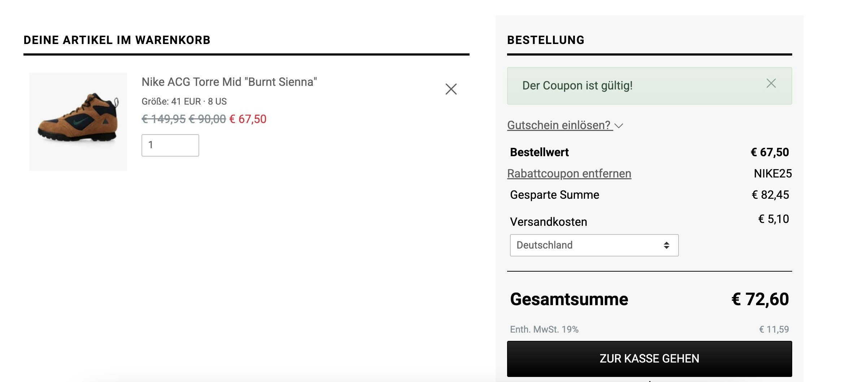Dismiss the coupon validity notification
Viewport: 868px width, 382px height.
coord(772,84)
